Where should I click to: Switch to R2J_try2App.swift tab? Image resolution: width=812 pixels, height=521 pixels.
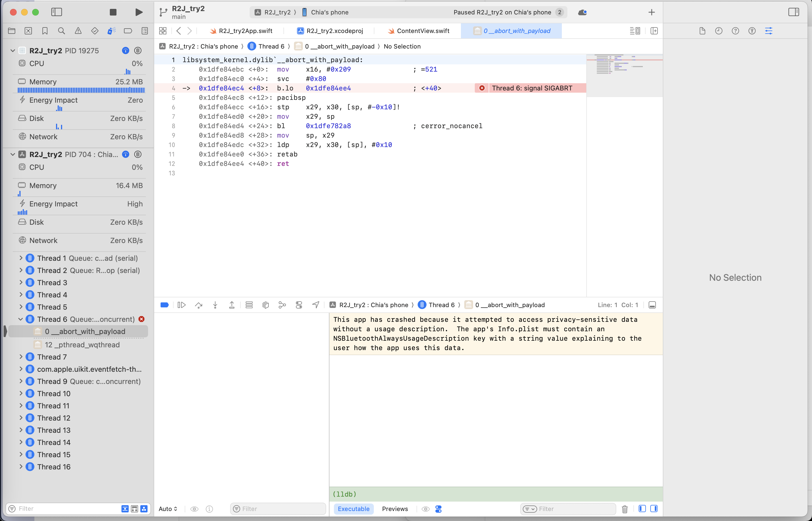click(241, 31)
